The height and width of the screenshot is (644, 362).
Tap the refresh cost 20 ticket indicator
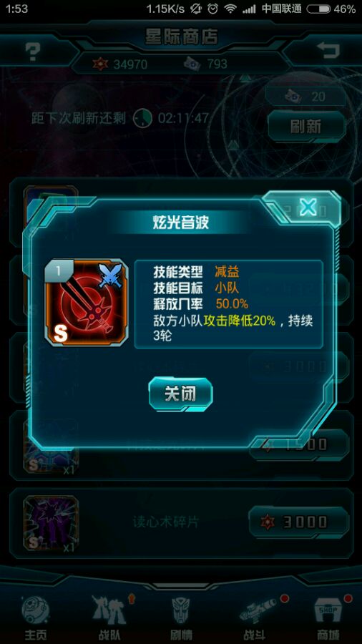tap(305, 97)
